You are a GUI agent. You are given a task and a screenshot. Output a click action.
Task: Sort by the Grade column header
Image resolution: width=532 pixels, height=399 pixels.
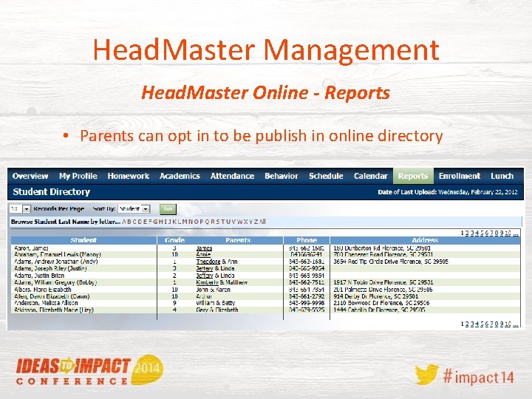[174, 240]
